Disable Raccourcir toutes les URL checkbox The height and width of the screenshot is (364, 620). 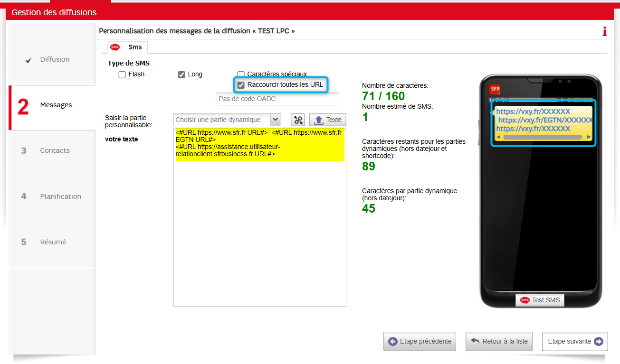[241, 85]
